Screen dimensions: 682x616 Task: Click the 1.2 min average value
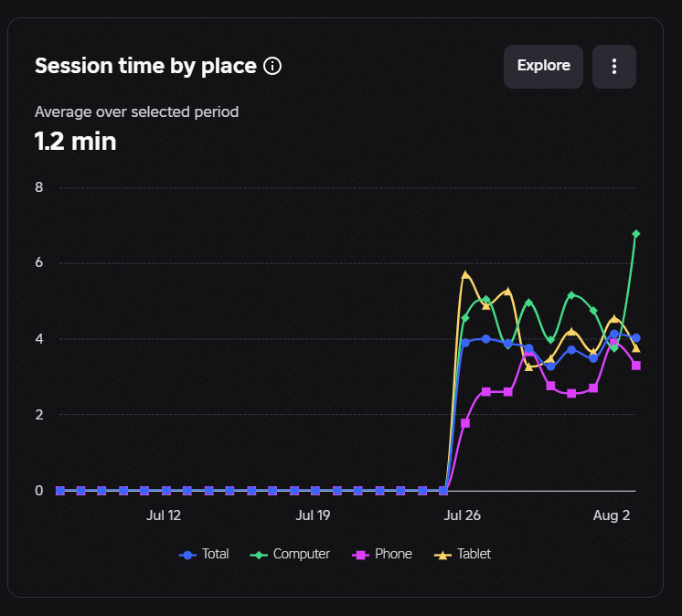pyautogui.click(x=76, y=142)
